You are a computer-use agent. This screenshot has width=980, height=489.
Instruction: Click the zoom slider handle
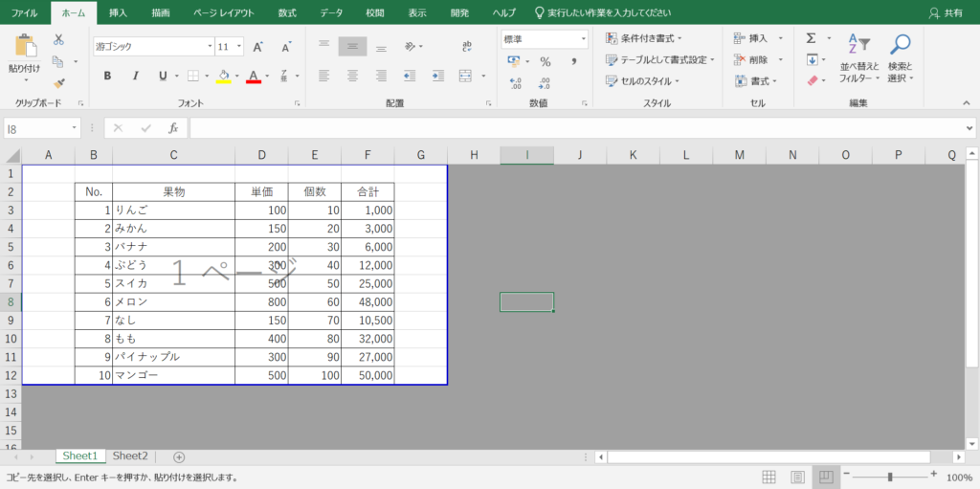(889, 477)
